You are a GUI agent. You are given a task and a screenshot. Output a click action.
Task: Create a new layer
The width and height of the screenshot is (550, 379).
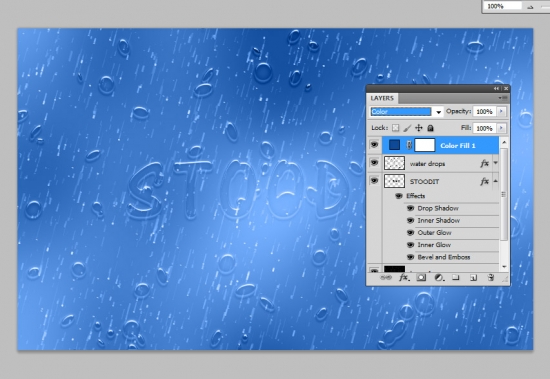pyautogui.click(x=473, y=278)
